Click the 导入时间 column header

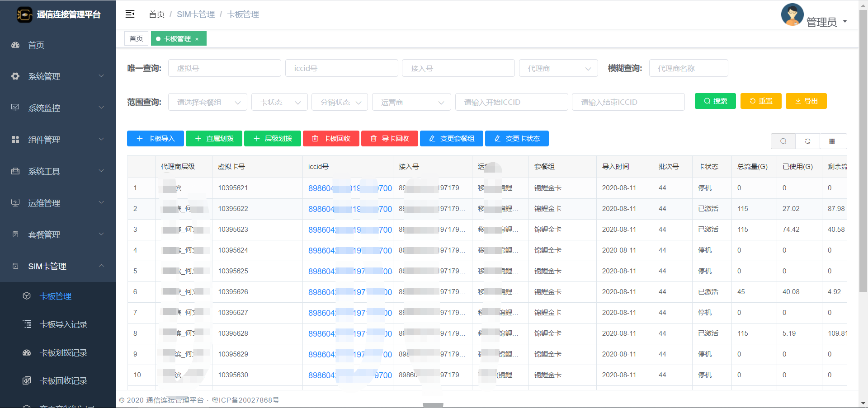[x=616, y=167]
